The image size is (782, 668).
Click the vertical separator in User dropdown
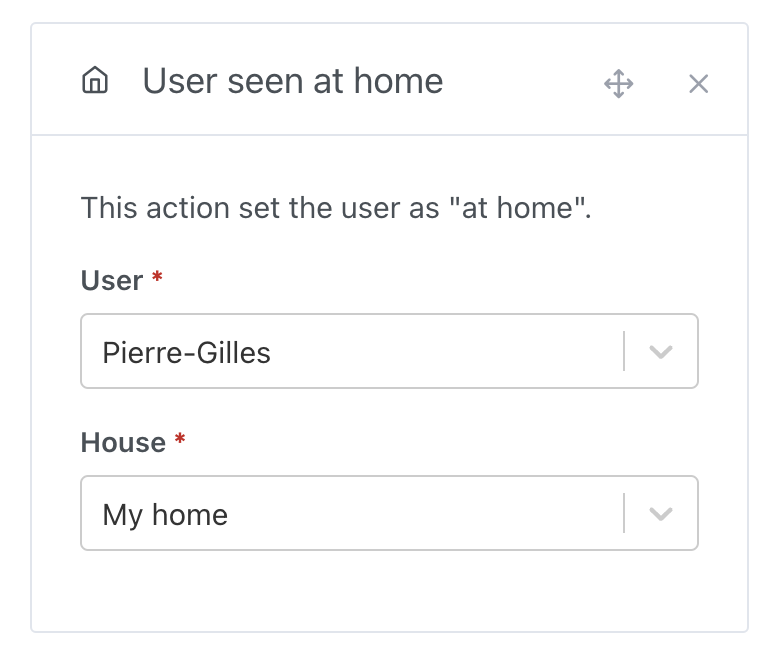click(624, 351)
